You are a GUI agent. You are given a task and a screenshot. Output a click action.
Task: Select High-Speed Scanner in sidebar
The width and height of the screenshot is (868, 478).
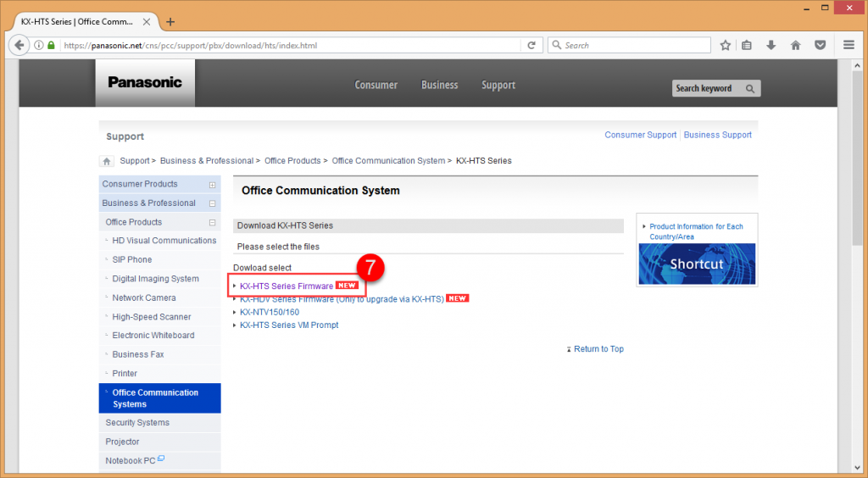151,317
